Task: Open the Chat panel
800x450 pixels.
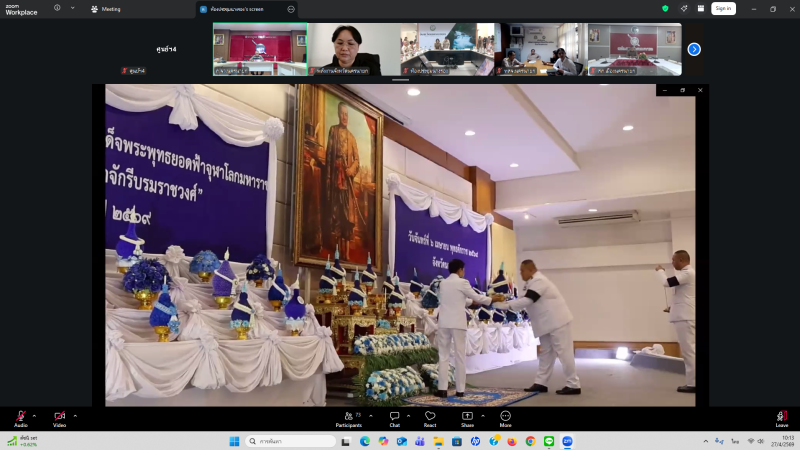Action: [395, 417]
